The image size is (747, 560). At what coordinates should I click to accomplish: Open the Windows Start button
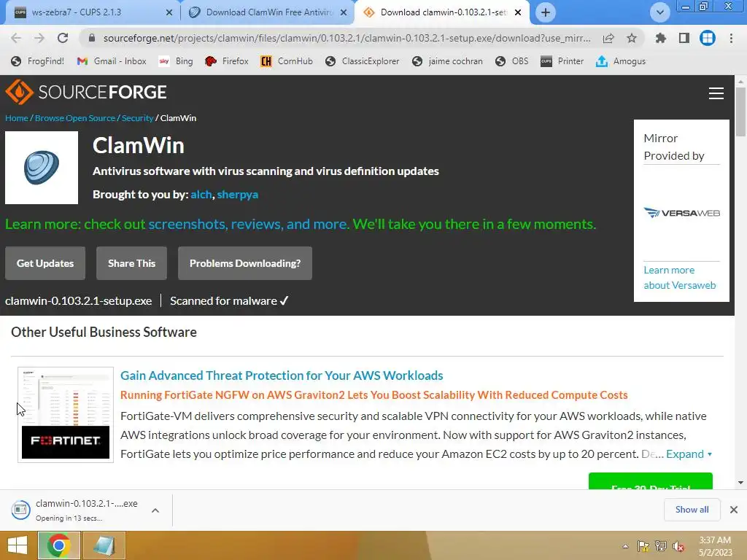coord(18,545)
